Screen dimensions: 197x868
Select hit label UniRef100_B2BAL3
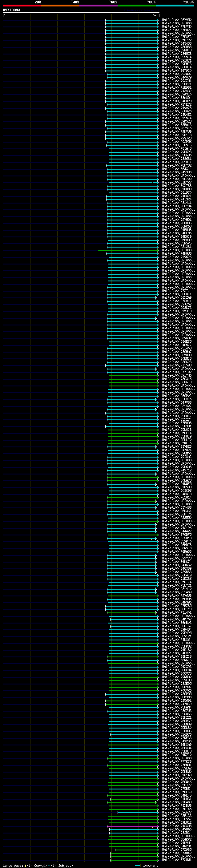tap(177, 125)
